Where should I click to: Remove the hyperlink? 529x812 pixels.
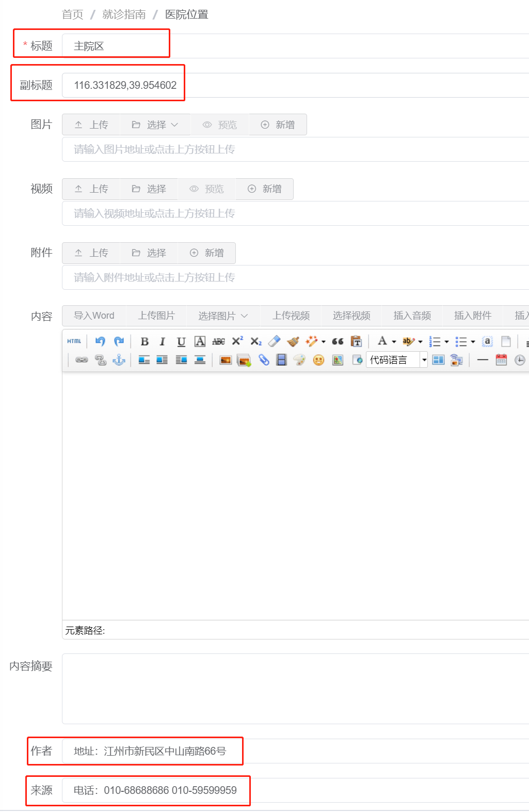[x=101, y=360]
